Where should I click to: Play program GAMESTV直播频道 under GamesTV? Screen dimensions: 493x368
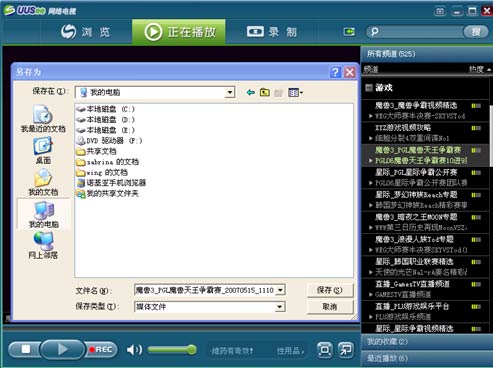coord(403,295)
